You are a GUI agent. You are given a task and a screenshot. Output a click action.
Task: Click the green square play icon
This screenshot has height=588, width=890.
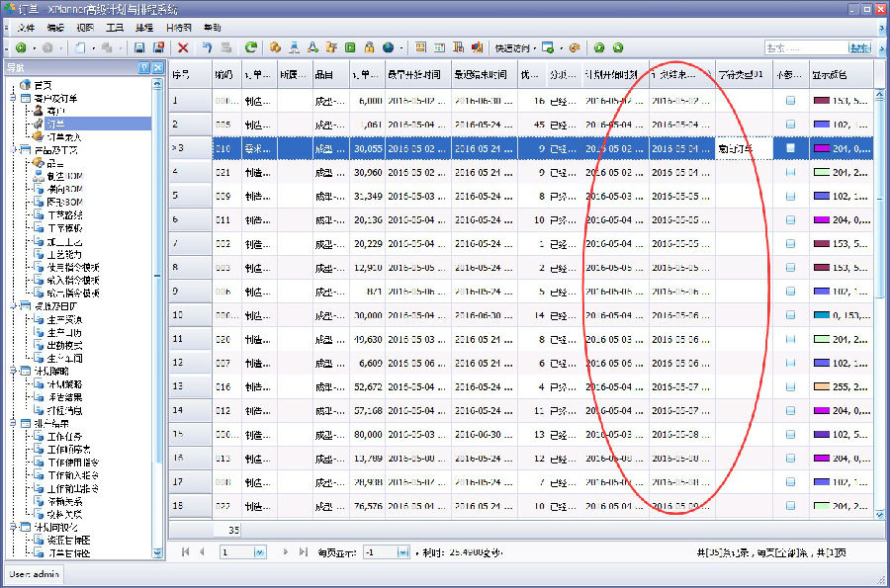(x=350, y=48)
